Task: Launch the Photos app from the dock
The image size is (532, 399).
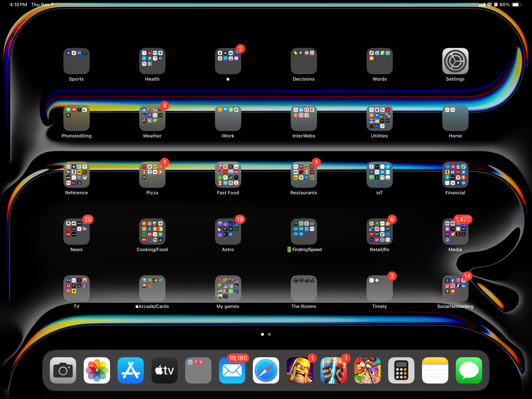Action: (97, 370)
